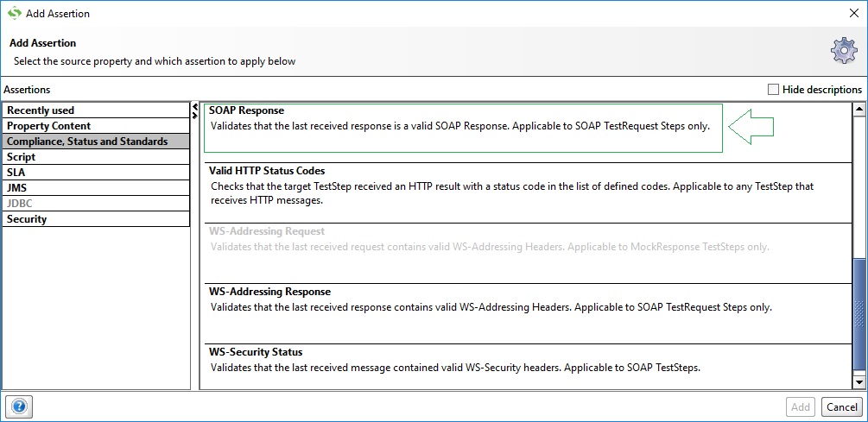Select the Property Content category
This screenshot has height=422, width=868.
[x=97, y=125]
